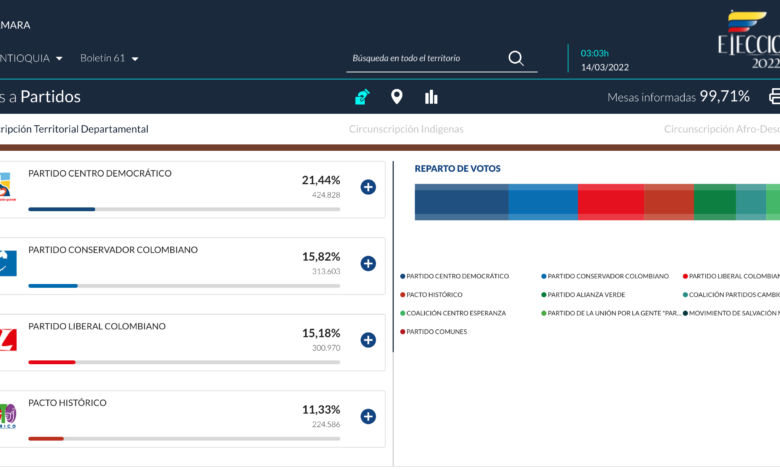Expand Partido Liberal Colombiano plus button
780x470 pixels.
[x=368, y=340]
